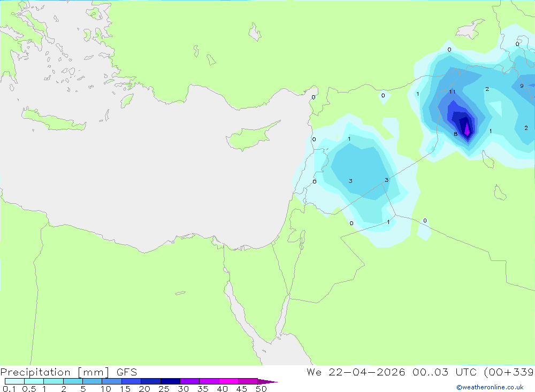Click the 25–30 mm navy legend swatch
The image size is (535, 392).
point(170,381)
